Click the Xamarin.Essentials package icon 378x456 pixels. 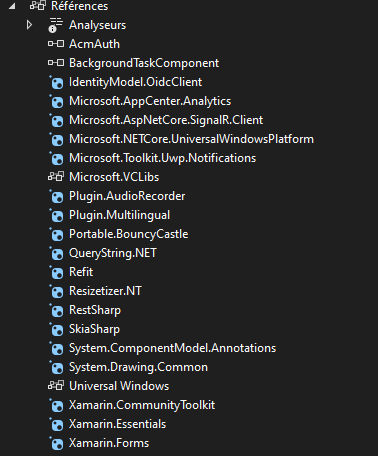[x=57, y=424]
